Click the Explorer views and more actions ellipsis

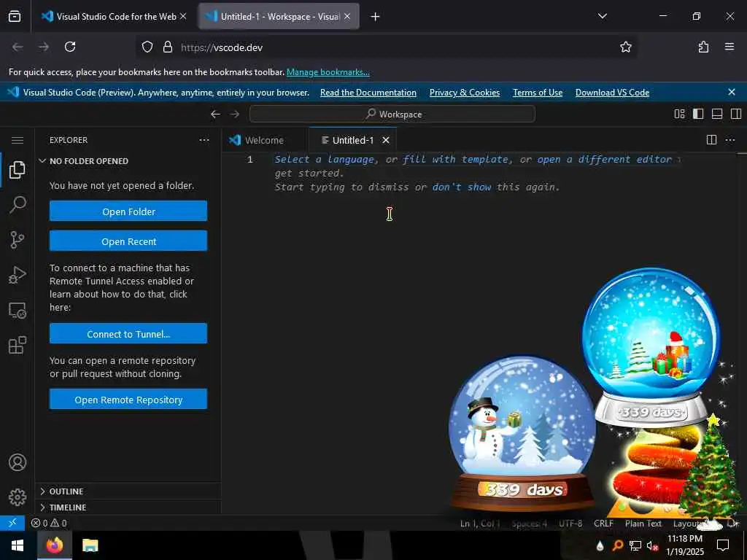pos(204,140)
